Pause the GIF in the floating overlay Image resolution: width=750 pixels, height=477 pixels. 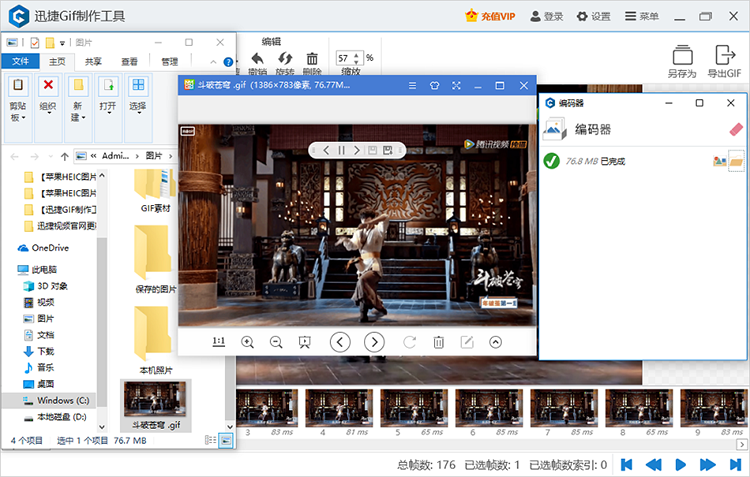pos(341,150)
